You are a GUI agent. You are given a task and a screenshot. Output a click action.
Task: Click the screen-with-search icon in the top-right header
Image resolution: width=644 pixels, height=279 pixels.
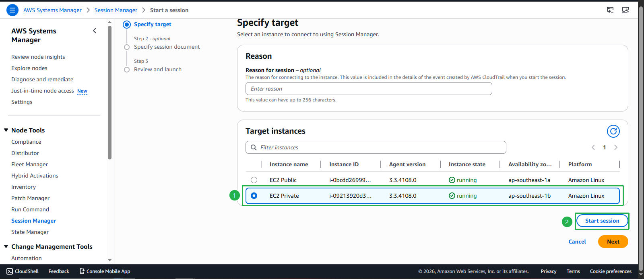[625, 10]
